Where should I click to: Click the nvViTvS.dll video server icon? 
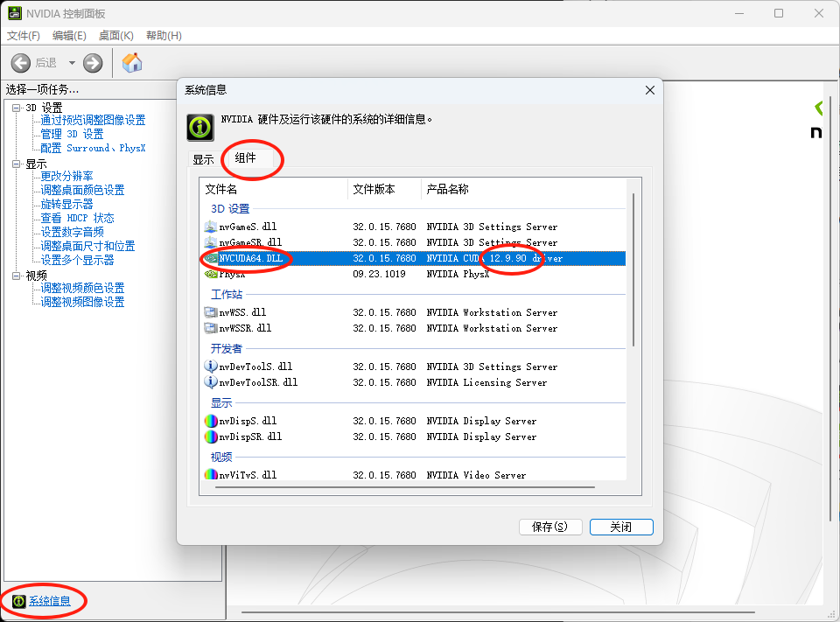pos(209,475)
